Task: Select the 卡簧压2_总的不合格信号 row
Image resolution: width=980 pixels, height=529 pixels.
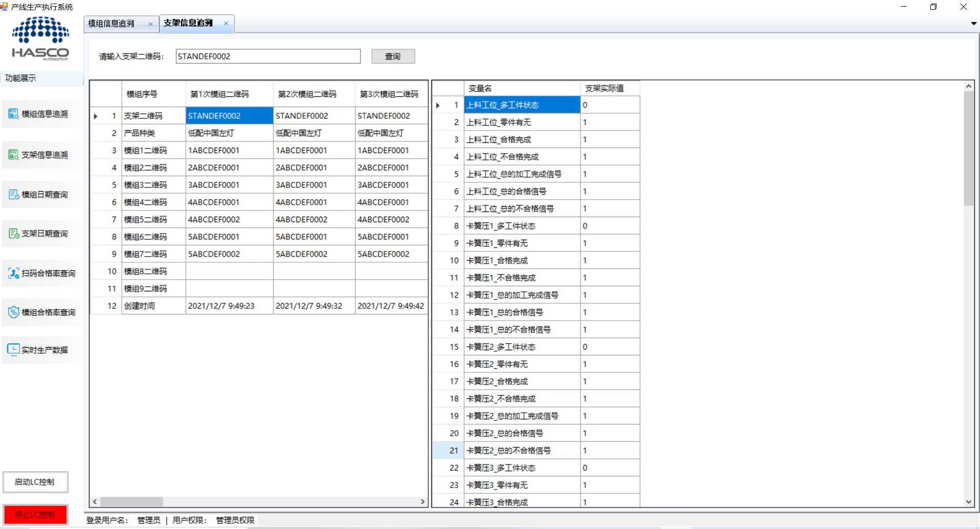Action: point(522,451)
